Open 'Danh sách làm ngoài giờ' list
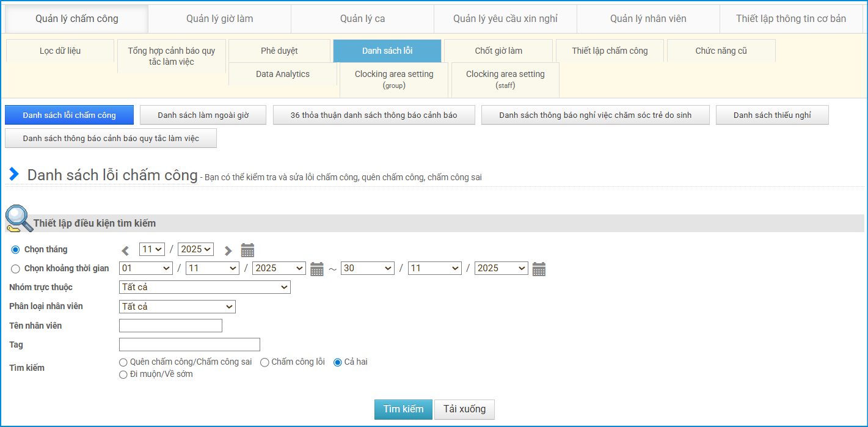868x427 pixels. 203,115
